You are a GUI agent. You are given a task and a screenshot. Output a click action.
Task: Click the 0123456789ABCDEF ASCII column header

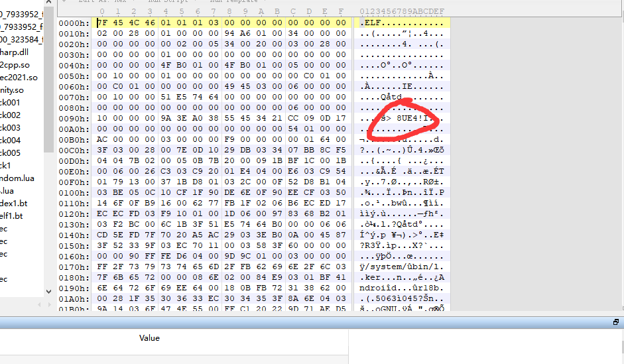402,11
